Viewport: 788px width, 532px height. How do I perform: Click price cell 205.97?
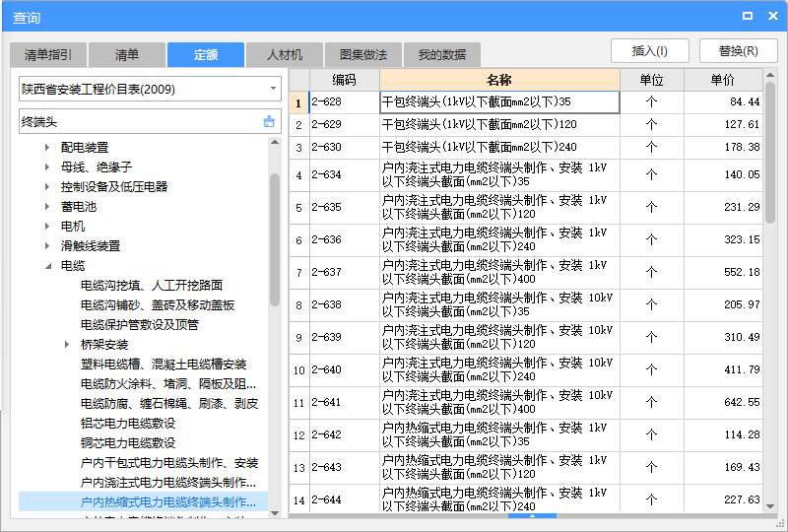[723, 304]
